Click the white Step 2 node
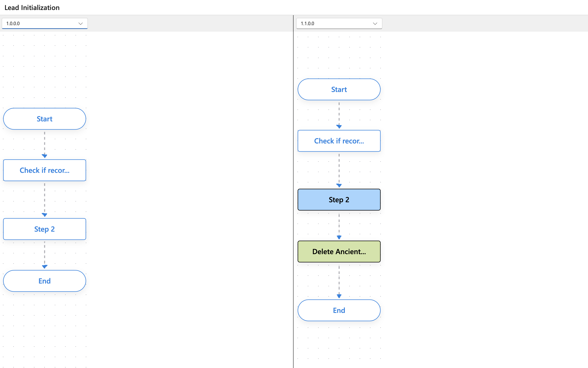 [x=44, y=229]
